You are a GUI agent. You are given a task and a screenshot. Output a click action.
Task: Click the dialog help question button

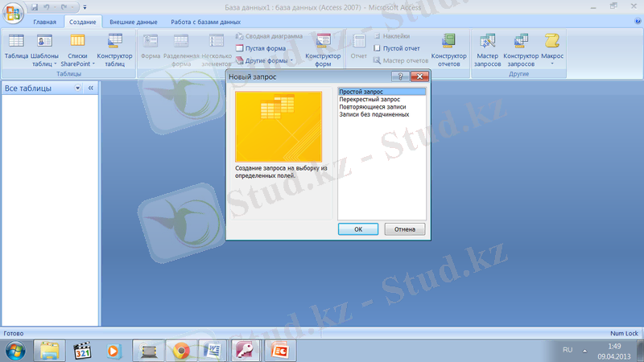400,76
